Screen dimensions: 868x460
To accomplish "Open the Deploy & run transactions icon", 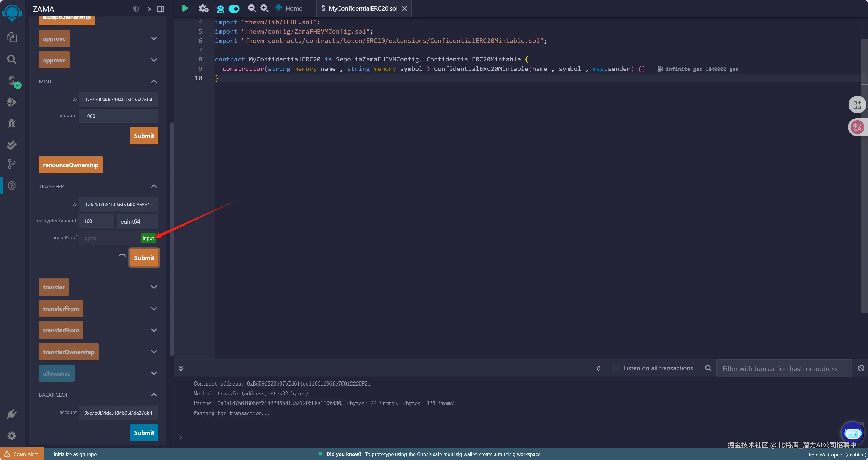I will click(12, 102).
